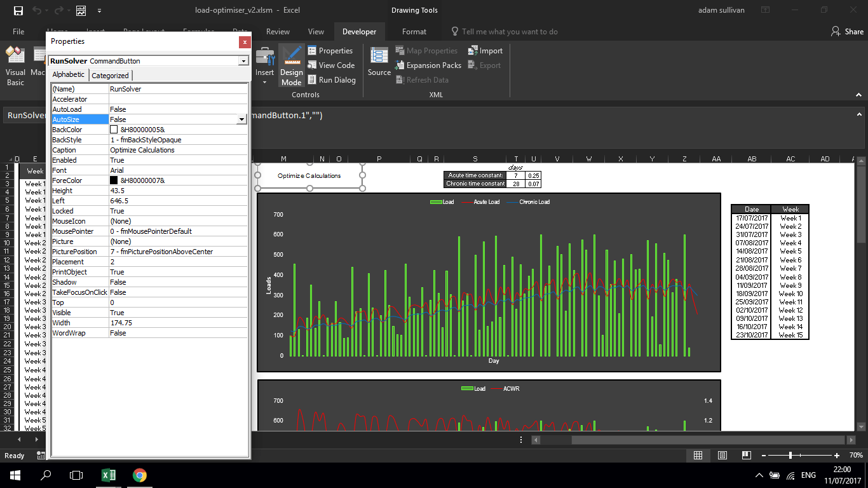Click the BackColor color swatch

[114, 129]
